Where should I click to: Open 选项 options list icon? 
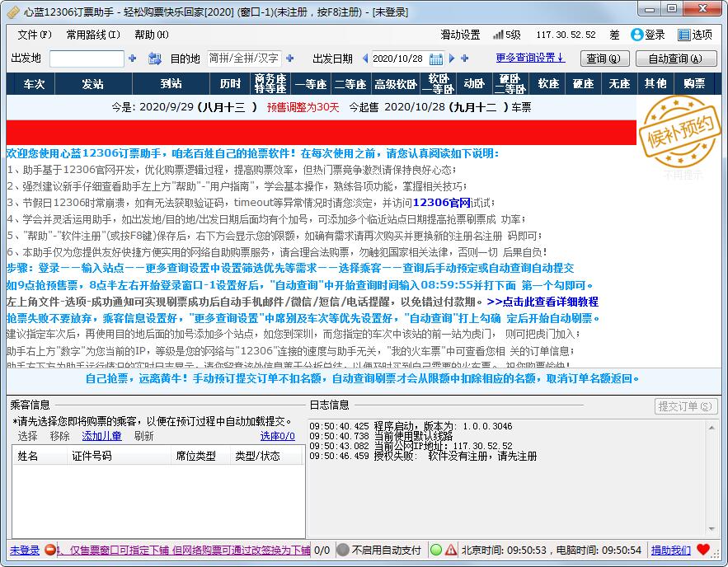(684, 35)
